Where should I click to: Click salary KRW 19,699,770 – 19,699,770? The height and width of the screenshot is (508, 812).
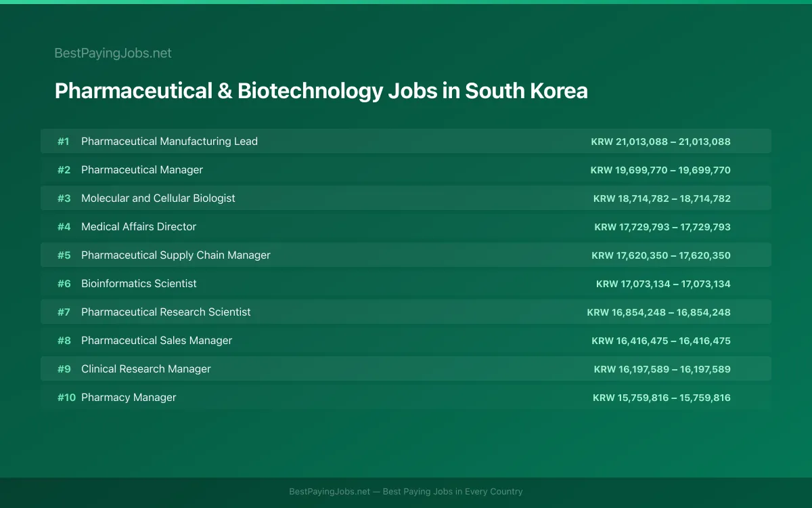pyautogui.click(x=660, y=170)
